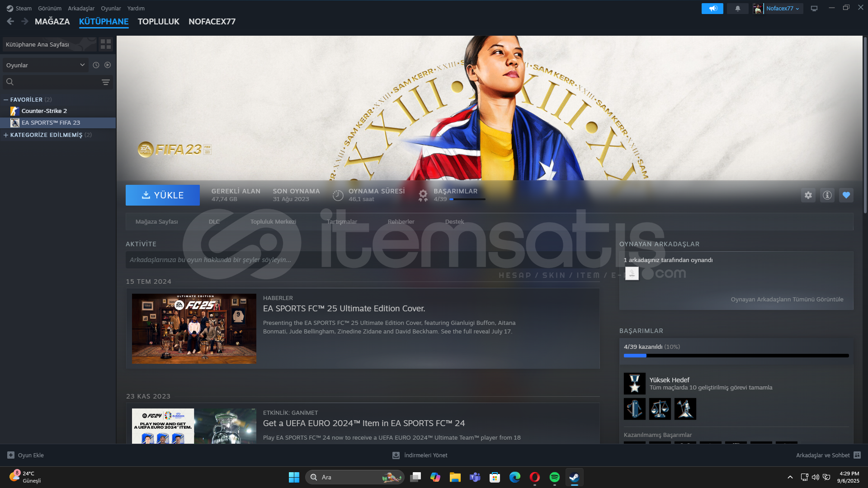Open Spotify from the taskbar

point(555,477)
